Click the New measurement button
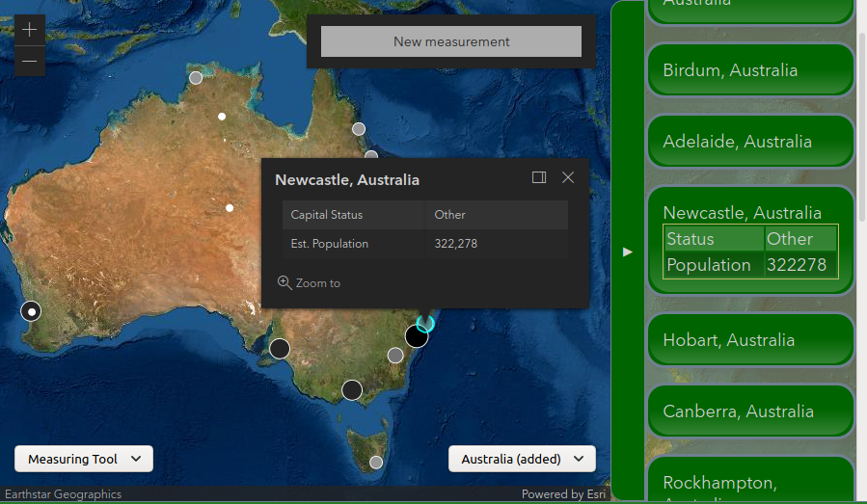Image resolution: width=867 pixels, height=504 pixels. pos(451,41)
